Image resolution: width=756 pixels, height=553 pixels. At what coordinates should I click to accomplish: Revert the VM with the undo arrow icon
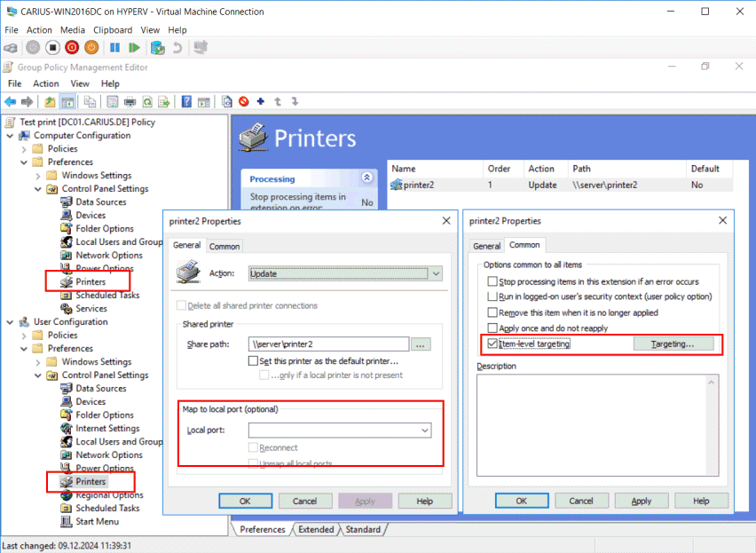coord(177,48)
